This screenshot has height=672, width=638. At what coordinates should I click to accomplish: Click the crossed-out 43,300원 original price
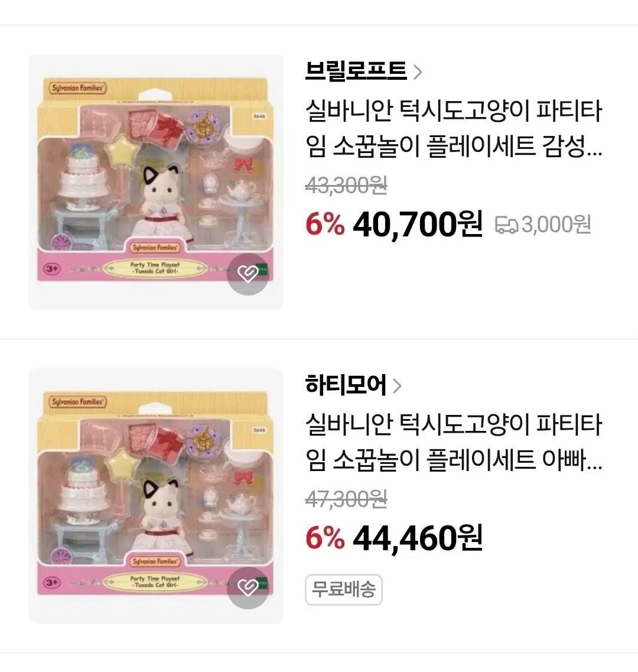tap(346, 186)
